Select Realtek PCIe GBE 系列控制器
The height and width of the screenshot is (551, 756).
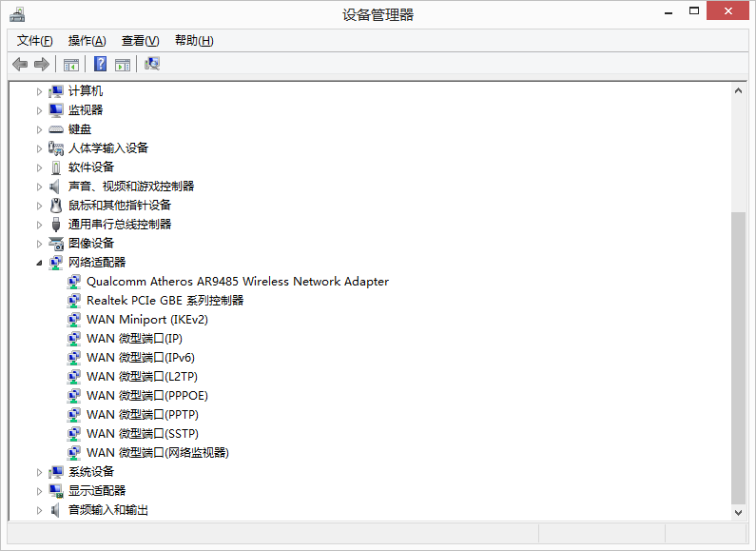(165, 301)
